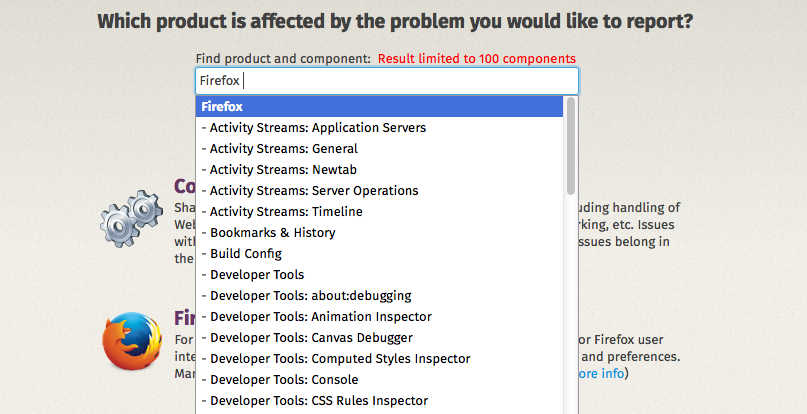Viewport: 807px width, 414px height.
Task: Choose Developer Tools: about:debugging
Action: click(x=379, y=296)
